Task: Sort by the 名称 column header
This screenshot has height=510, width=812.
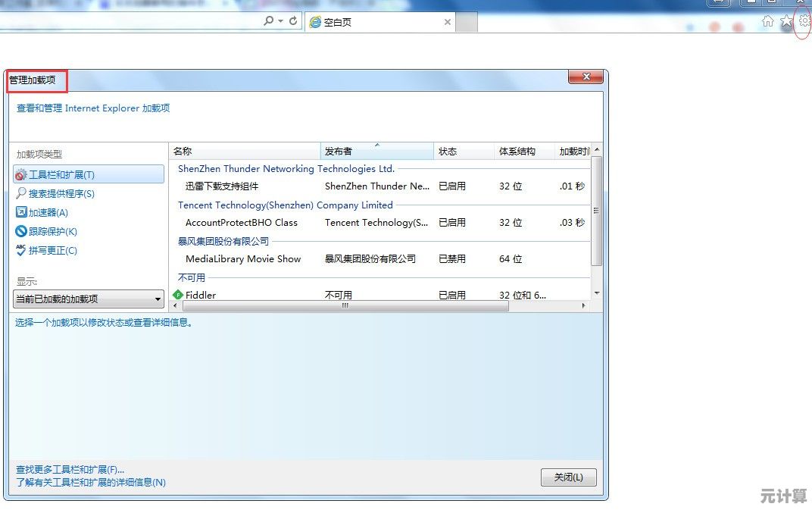Action: (x=245, y=152)
